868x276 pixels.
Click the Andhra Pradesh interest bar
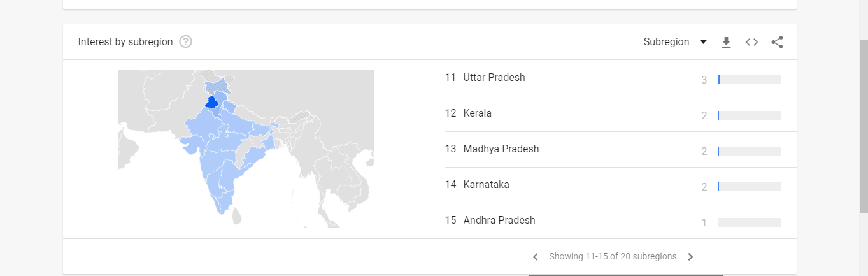click(749, 222)
